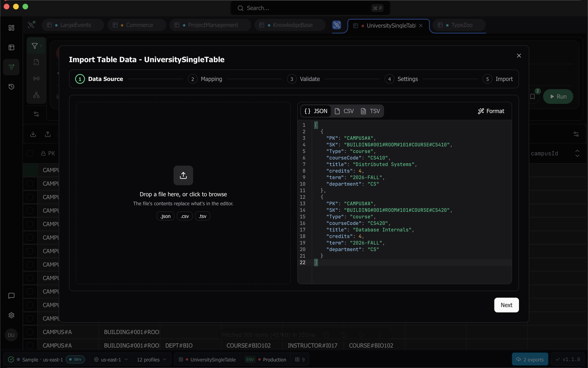Screen dimensions: 588x368
Task: Open the sliders options below the tool panel
Action: 36,114
